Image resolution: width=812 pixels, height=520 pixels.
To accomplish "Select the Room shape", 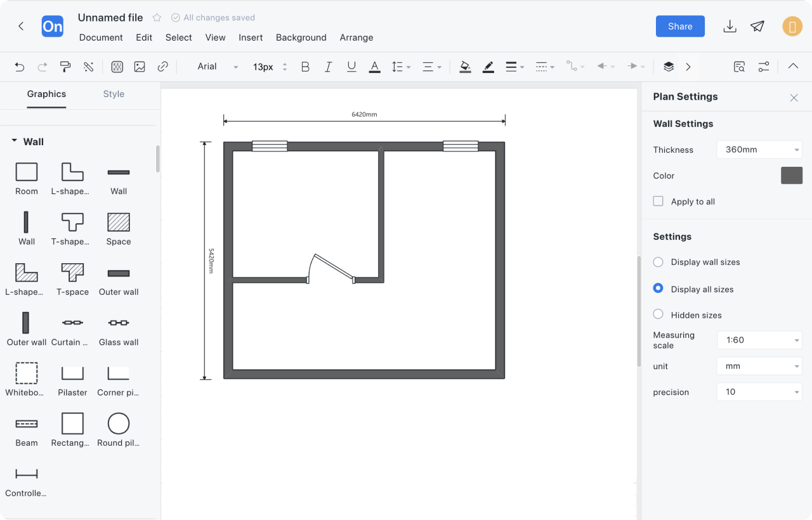I will coord(27,179).
